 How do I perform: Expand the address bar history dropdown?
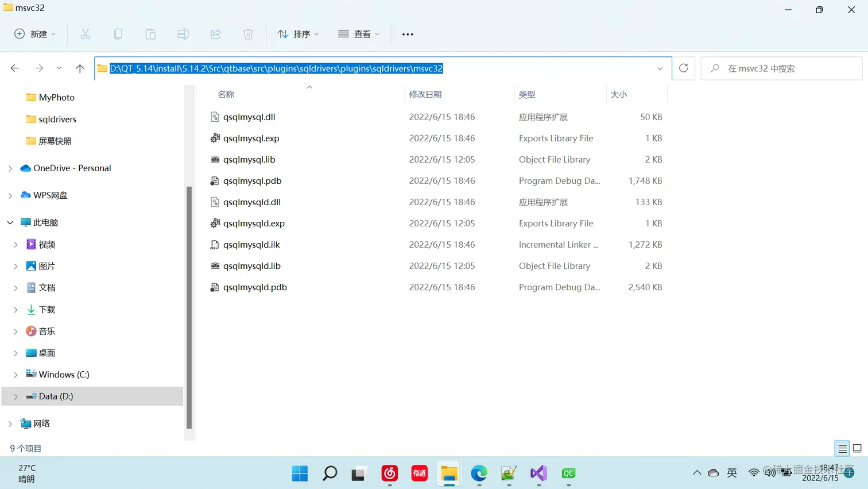(x=660, y=68)
